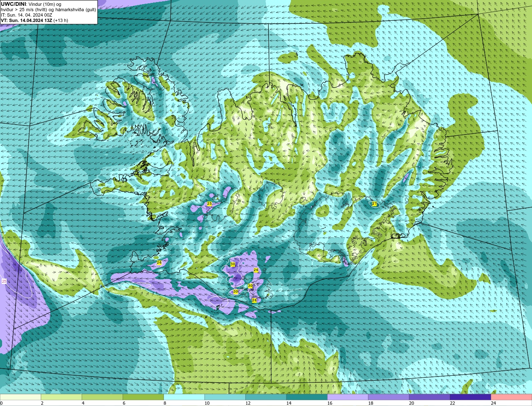This screenshot has height=406, width=532.
Task: Click the "IT: Sun. 14. 04. 2024 00Z" line
Action: (26, 15)
